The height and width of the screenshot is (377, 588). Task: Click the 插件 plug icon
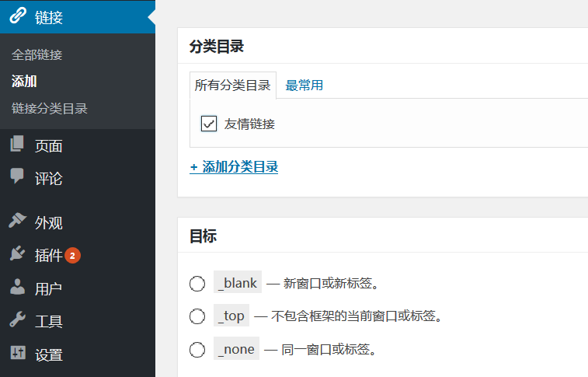pos(17,253)
